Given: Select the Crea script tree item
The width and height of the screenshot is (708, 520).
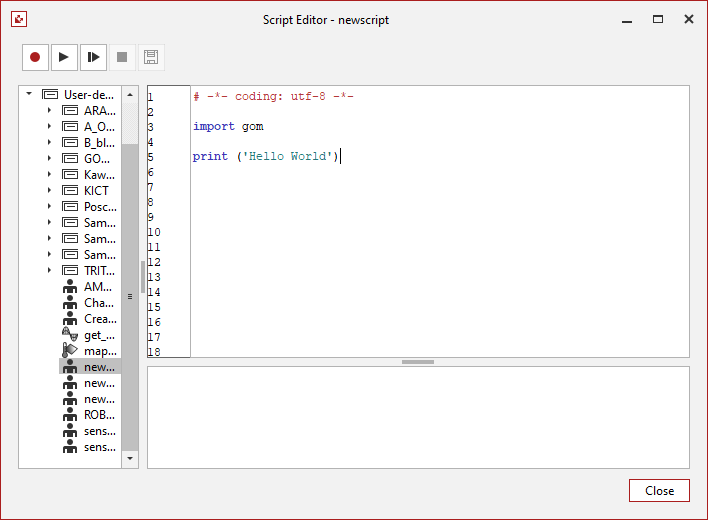Looking at the screenshot, I should (98, 319).
